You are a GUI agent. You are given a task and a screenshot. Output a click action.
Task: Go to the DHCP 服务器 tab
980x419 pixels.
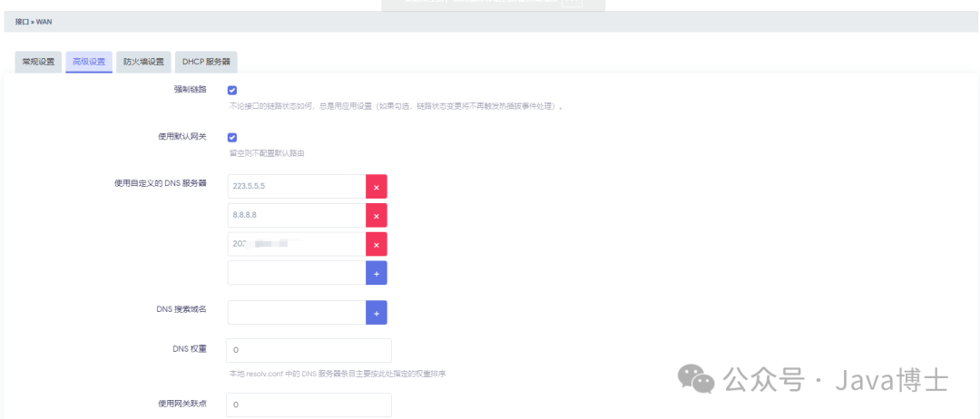pos(206,62)
